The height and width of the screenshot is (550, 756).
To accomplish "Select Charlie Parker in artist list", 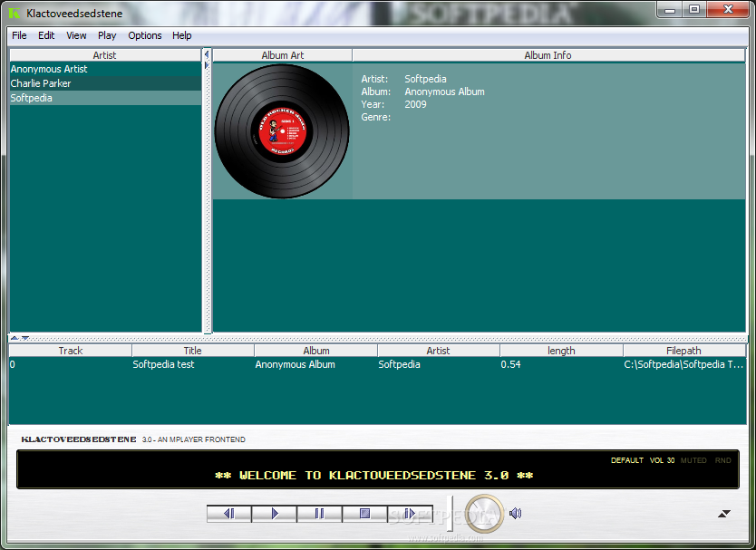I will [105, 83].
